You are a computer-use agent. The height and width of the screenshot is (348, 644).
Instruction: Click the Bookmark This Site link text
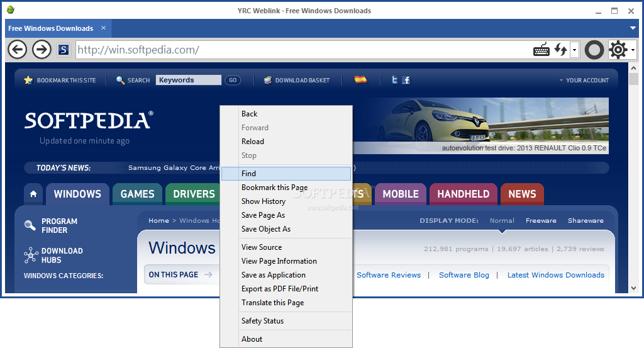click(x=67, y=80)
